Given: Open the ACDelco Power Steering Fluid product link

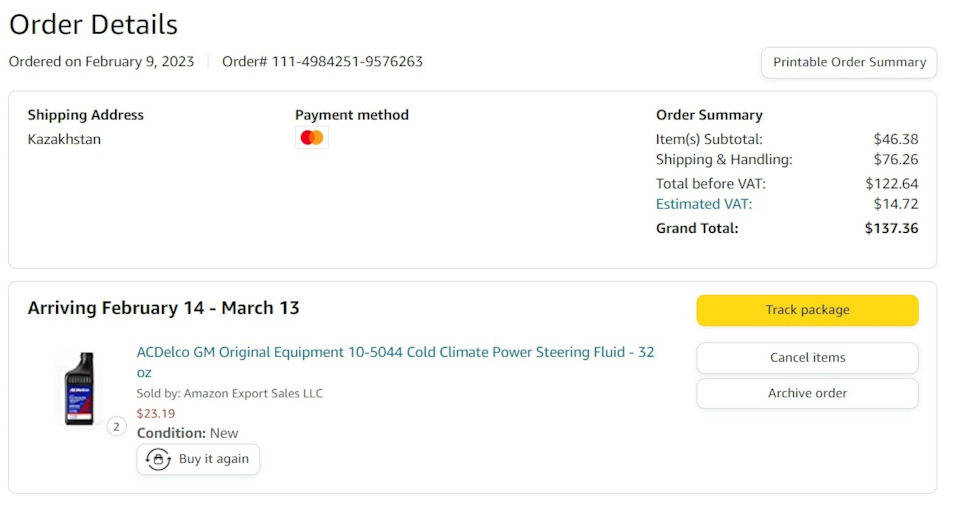Looking at the screenshot, I should 395,352.
